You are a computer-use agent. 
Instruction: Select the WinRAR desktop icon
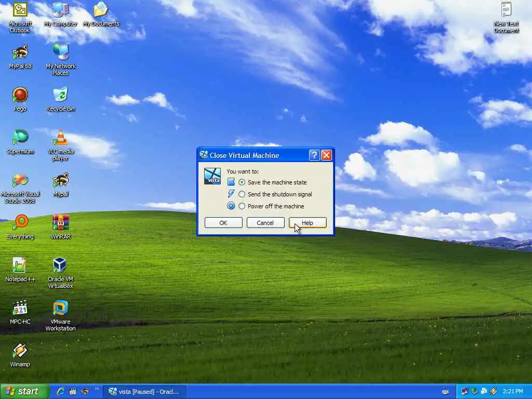(60, 227)
